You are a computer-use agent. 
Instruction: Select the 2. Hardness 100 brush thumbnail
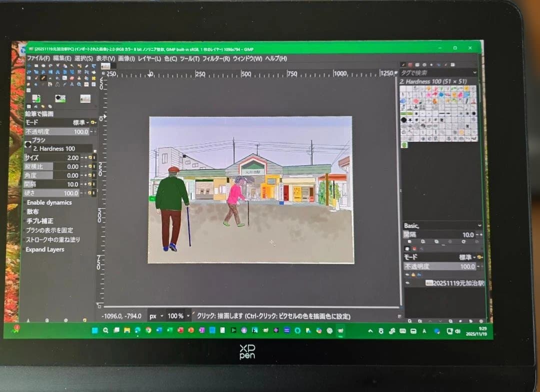coord(403,119)
